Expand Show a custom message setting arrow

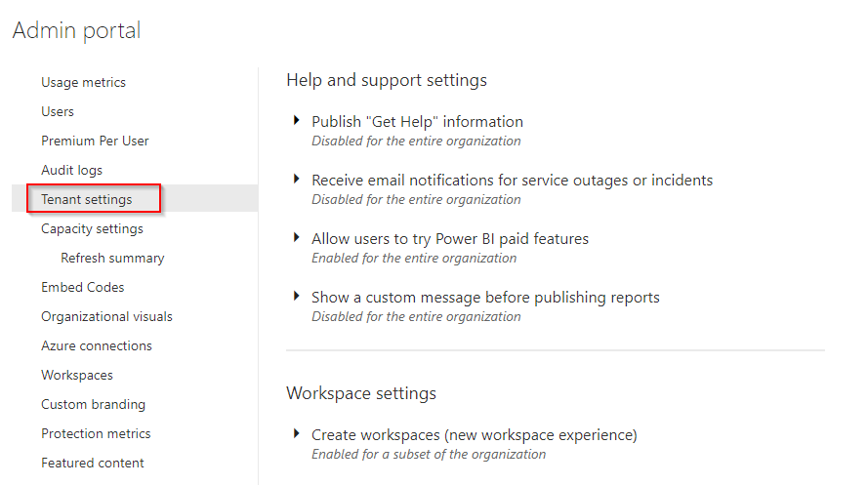pos(297,296)
